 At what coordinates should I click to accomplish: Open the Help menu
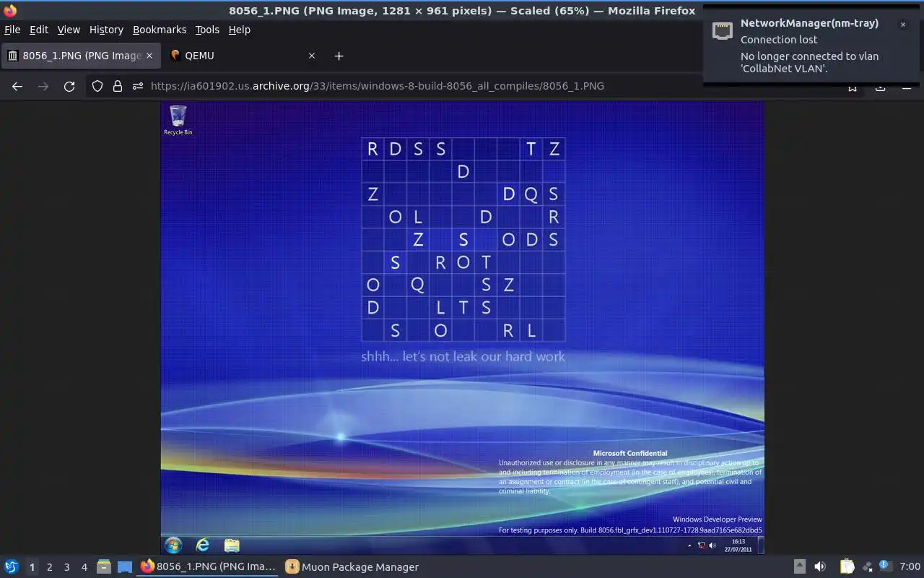239,30
